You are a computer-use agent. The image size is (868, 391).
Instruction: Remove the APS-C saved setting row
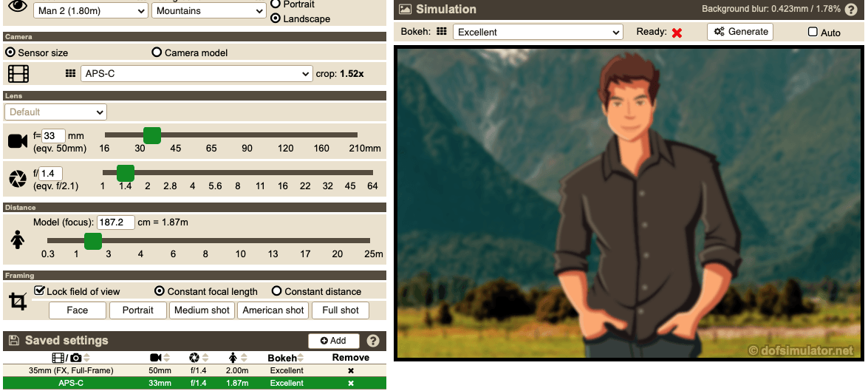[x=350, y=384]
